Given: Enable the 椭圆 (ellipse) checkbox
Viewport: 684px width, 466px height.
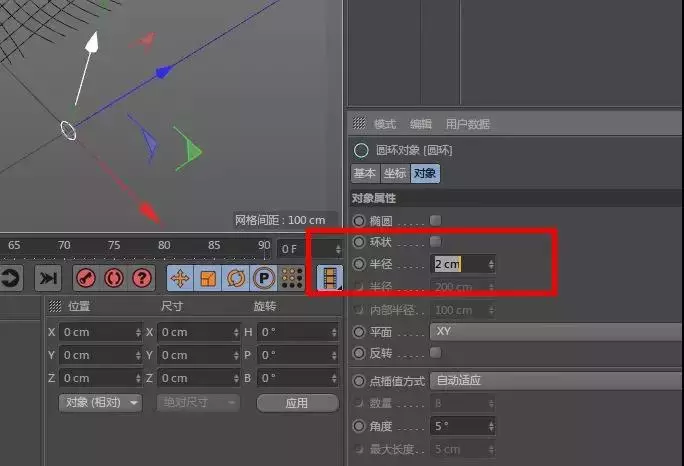Looking at the screenshot, I should point(435,220).
